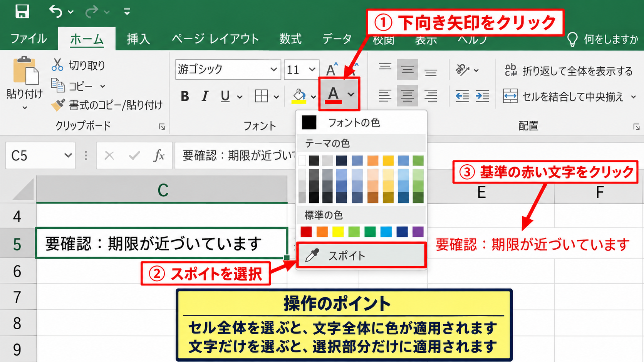
Task: Decrease indent with the left-arrow indent icon
Action: coord(462,96)
